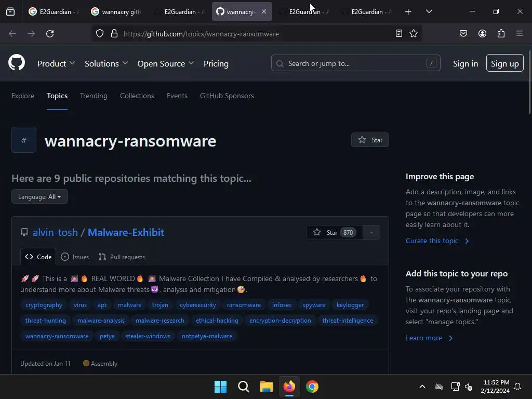Open the Firefox View icon in tab bar
The image size is (532, 399).
click(x=10, y=12)
